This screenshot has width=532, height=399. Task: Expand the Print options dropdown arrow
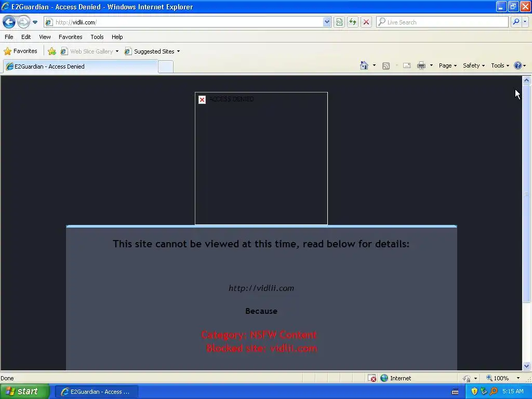click(x=431, y=65)
